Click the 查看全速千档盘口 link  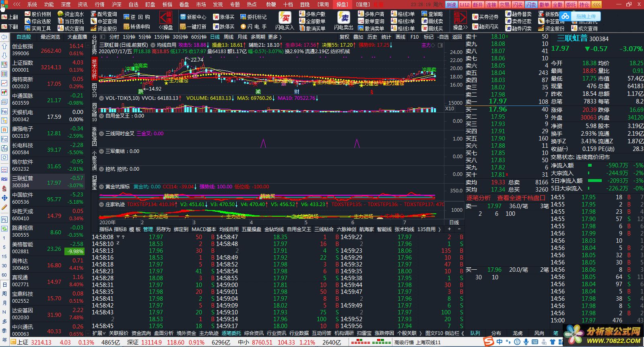click(x=521, y=198)
